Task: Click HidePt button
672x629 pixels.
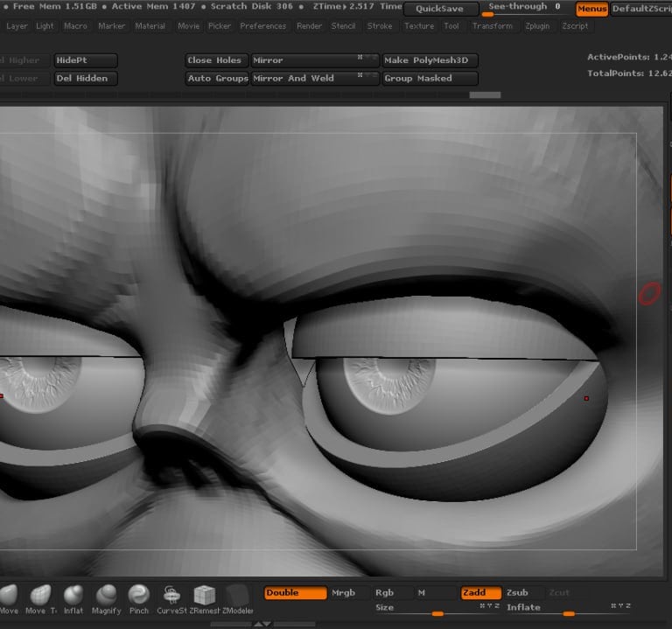Action: [85, 60]
